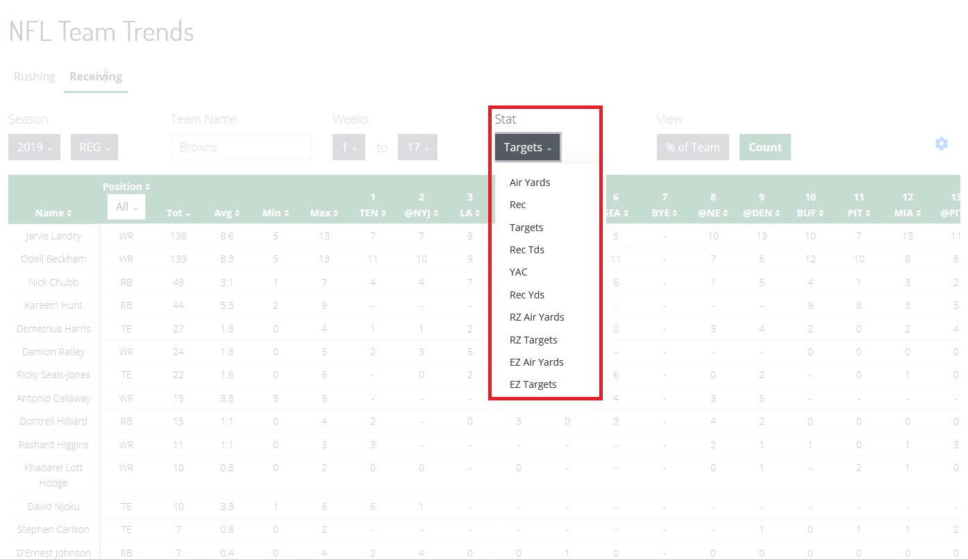Sort by the Max column header
968x560 pixels.
coord(324,213)
